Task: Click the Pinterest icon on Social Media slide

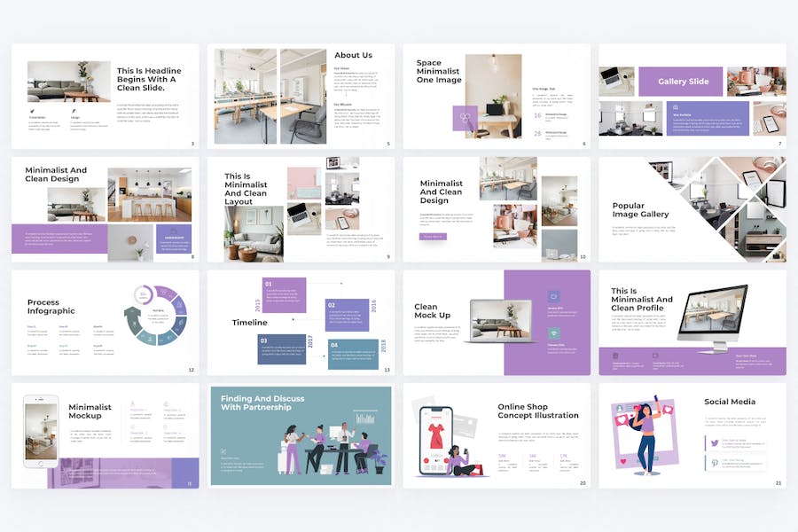Action: (715, 463)
